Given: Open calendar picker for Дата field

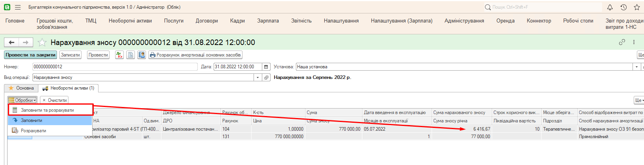Looking at the screenshot, I should 266,67.
